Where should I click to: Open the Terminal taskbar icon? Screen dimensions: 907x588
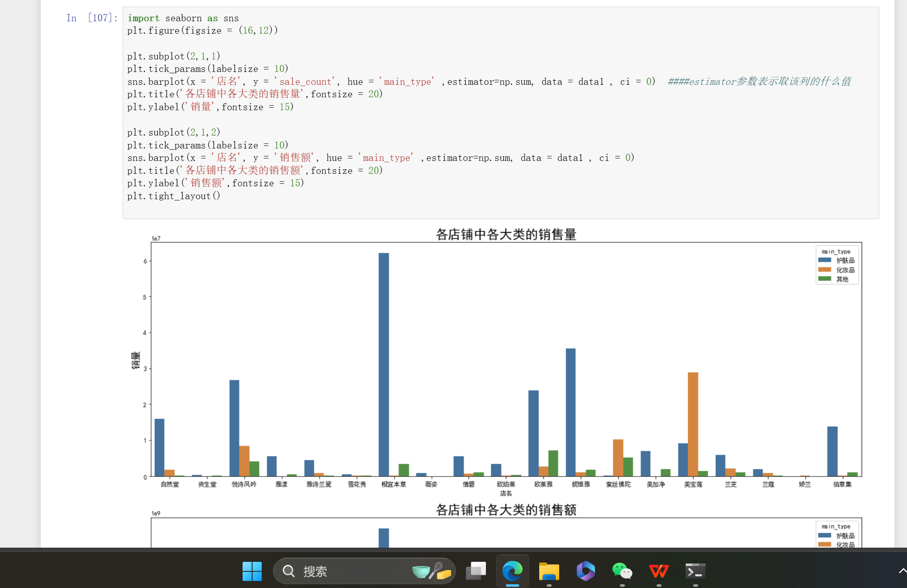(695, 571)
